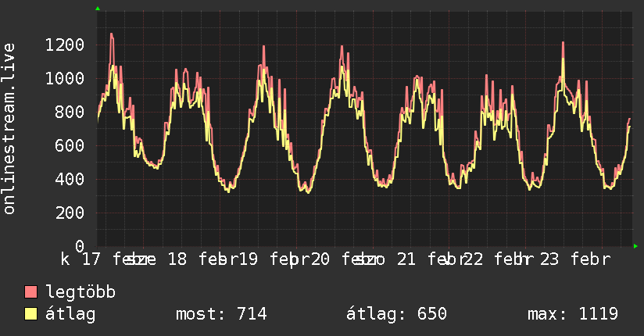Select the átlag legend label text
Viewport: 644px width, 336px height.
(x=70, y=315)
